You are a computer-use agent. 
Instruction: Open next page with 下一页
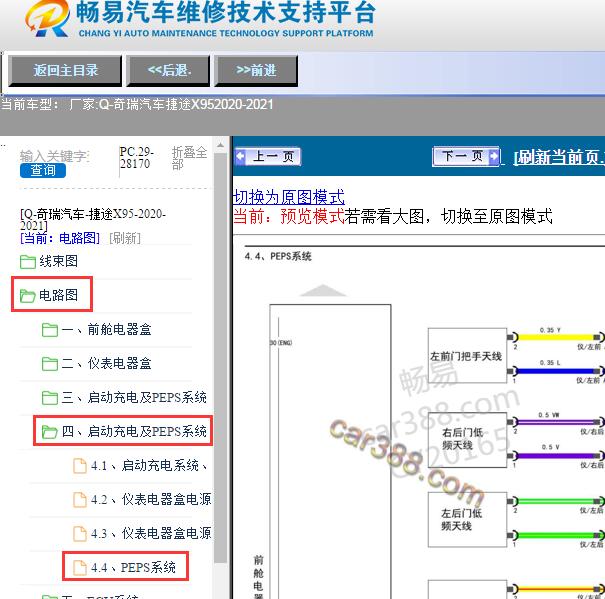click(466, 156)
